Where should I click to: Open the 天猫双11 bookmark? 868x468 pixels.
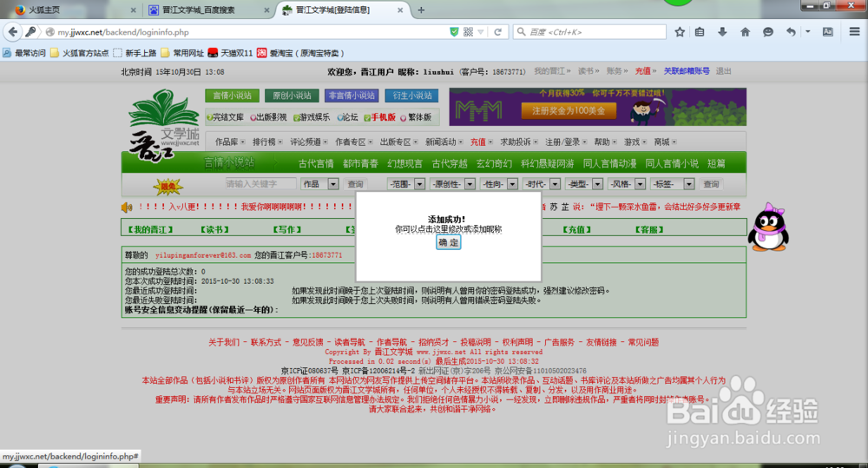coord(230,53)
